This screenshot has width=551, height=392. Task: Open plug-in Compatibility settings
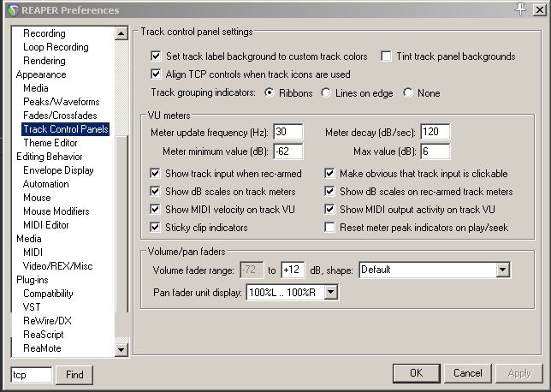(48, 294)
